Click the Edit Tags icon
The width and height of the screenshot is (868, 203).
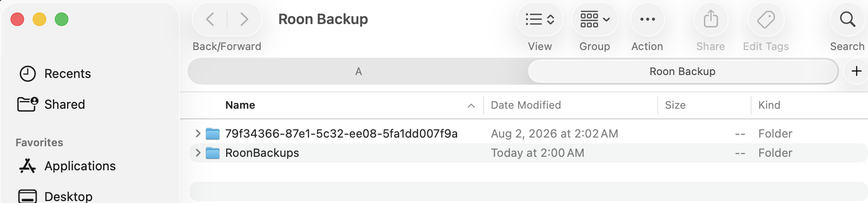[766, 19]
